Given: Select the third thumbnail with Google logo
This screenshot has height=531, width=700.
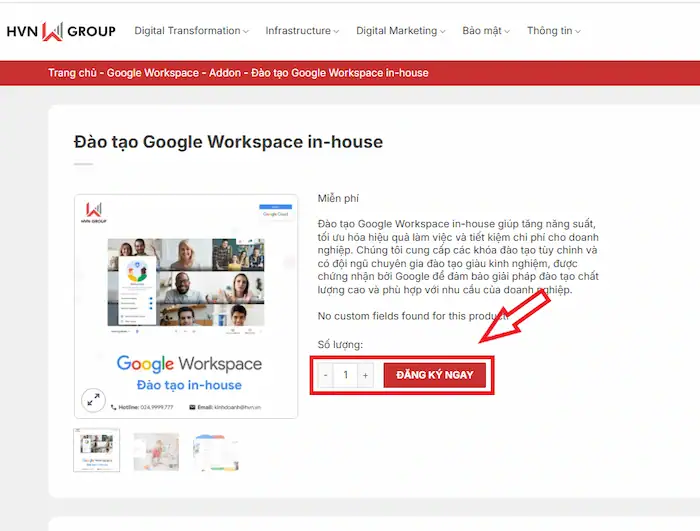Looking at the screenshot, I should 214,451.
